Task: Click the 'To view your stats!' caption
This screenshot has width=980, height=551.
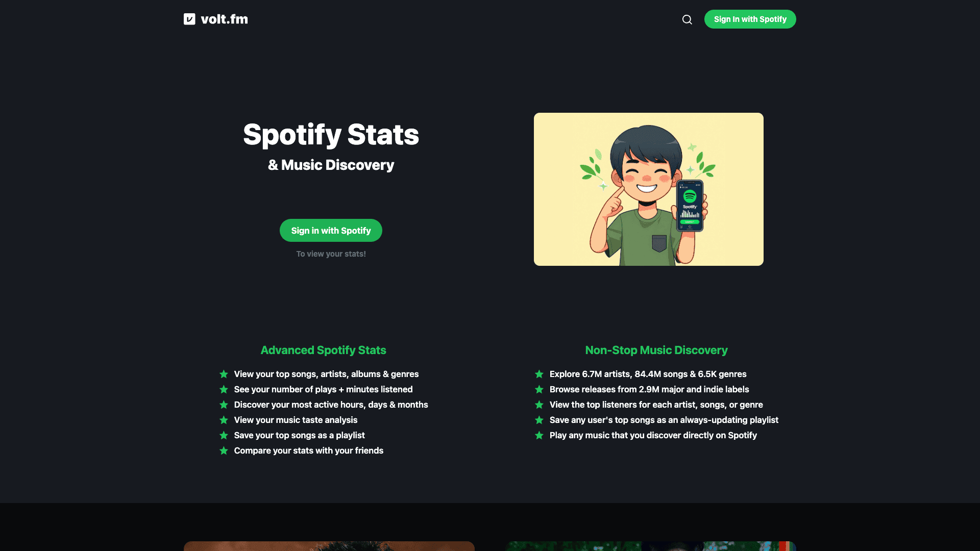Action: 331,254
